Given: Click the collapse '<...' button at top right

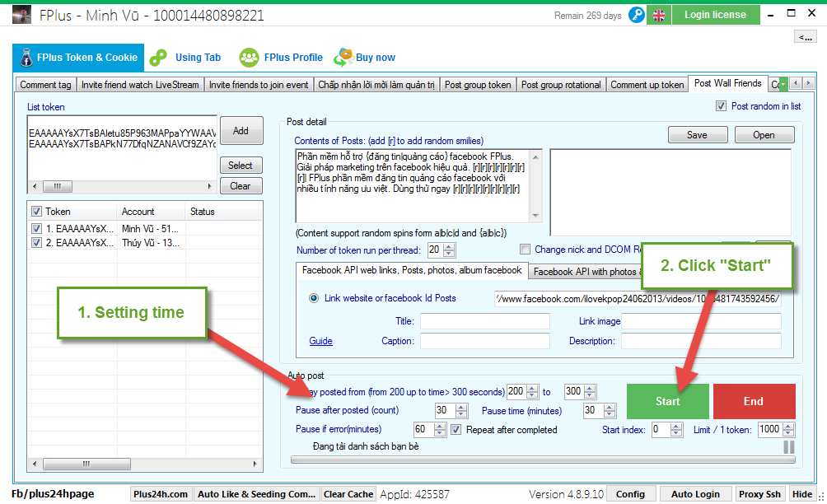Looking at the screenshot, I should (x=806, y=36).
